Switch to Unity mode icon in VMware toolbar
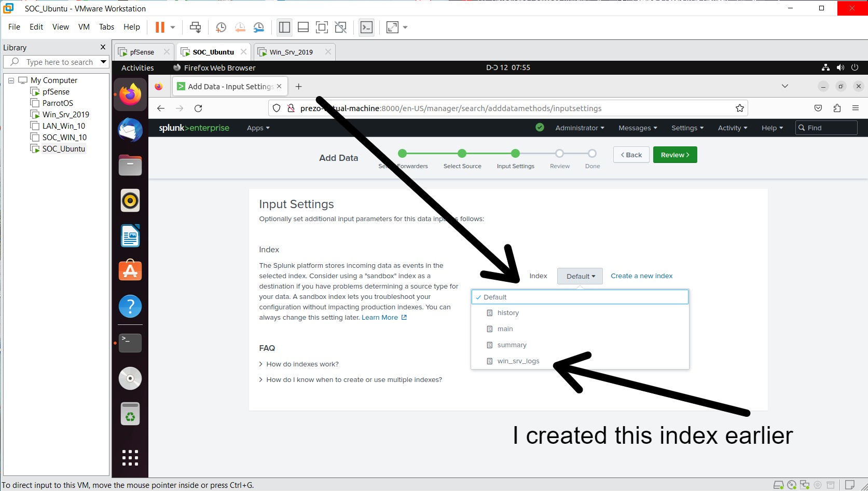This screenshot has height=491, width=868. [x=340, y=27]
